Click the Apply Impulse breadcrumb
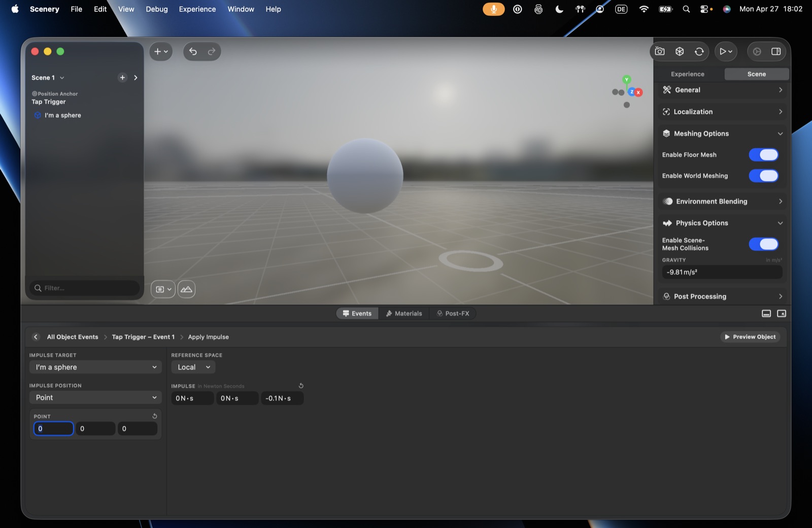Viewport: 812px width, 528px height. click(209, 337)
